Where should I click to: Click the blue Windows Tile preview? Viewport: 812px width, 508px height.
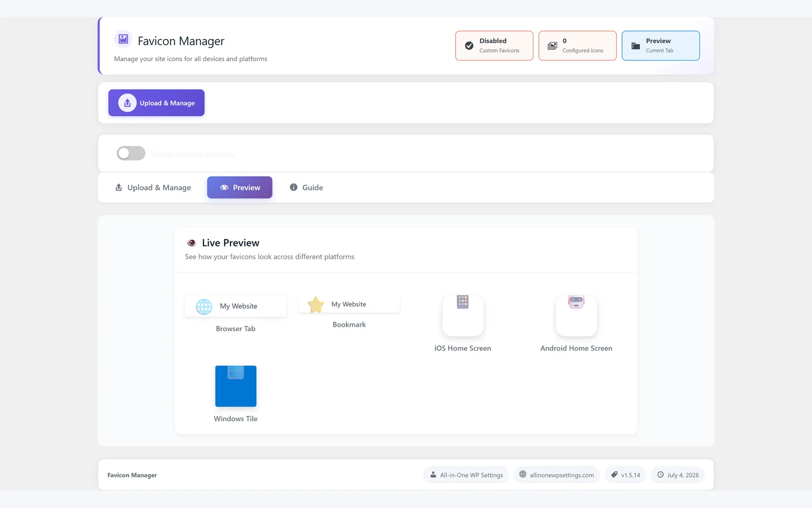pyautogui.click(x=235, y=386)
